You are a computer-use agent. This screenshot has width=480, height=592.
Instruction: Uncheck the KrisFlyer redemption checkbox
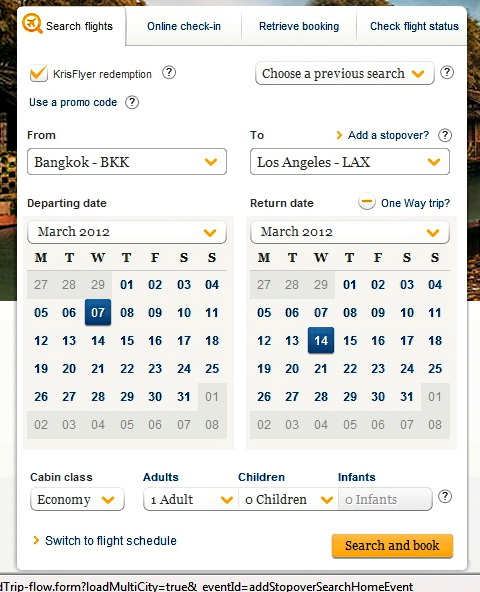[x=39, y=73]
